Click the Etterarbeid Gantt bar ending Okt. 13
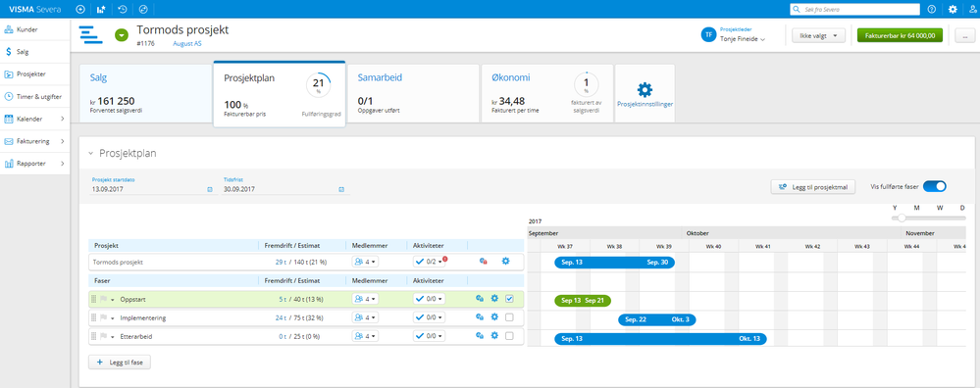 (x=660, y=339)
